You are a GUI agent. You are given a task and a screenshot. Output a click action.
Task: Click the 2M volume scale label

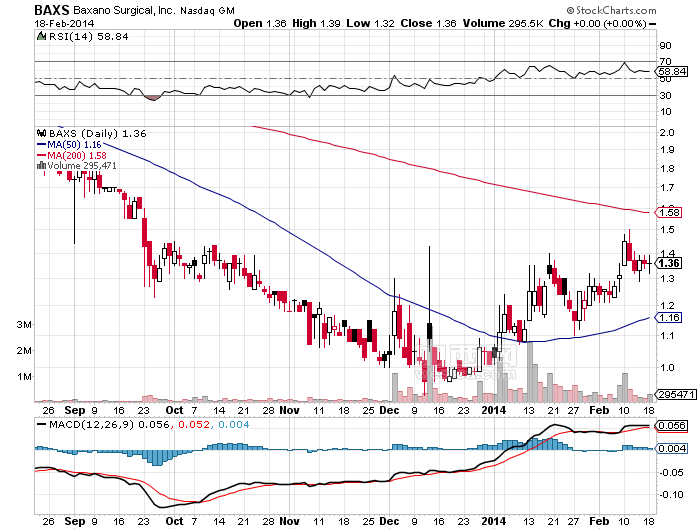tap(24, 351)
